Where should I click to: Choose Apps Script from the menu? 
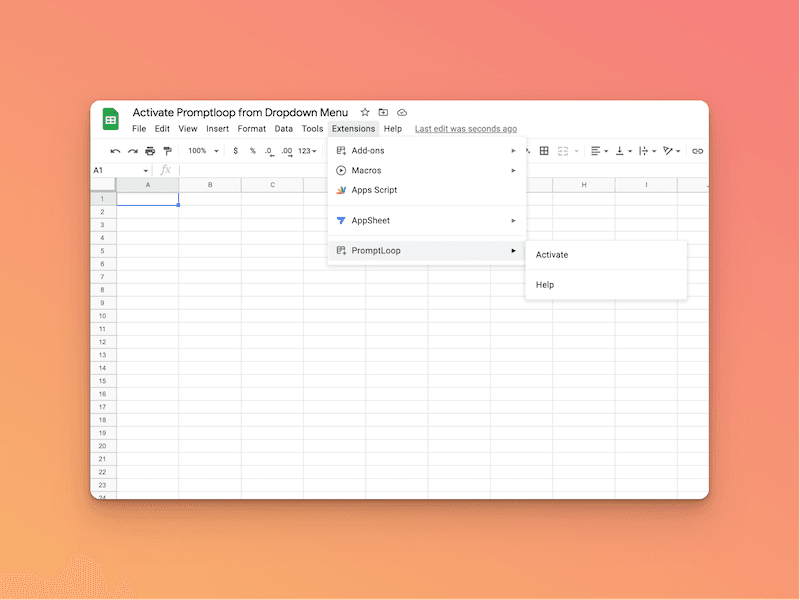point(427,190)
